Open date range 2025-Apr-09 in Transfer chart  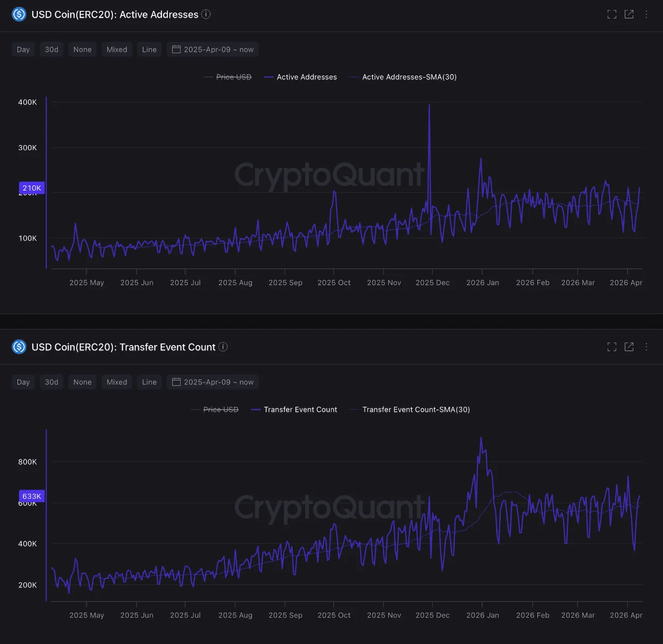click(213, 382)
